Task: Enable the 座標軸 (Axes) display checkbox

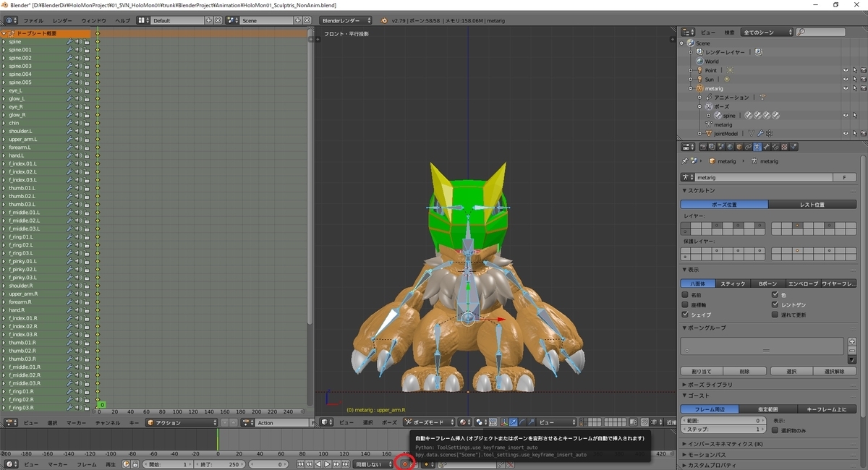Action: (x=686, y=305)
